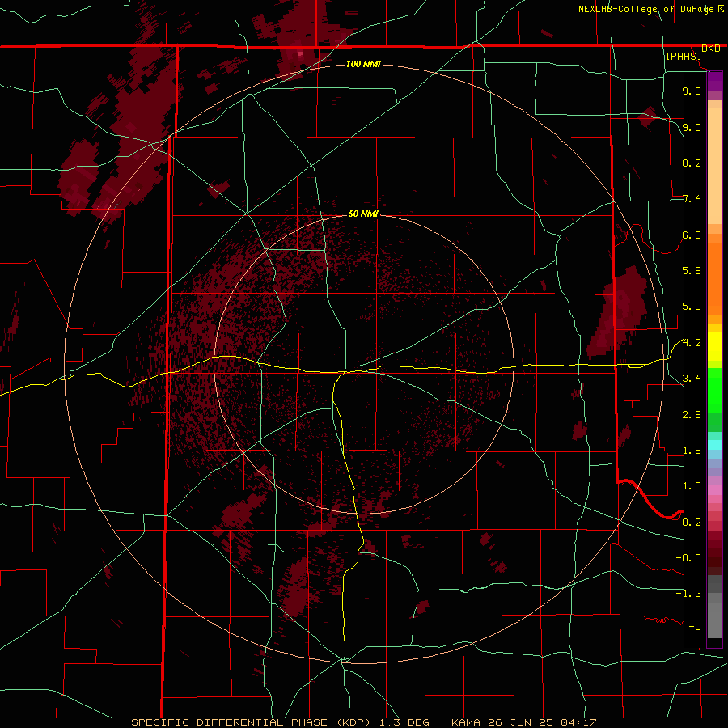This screenshot has height=728, width=728.
Task: Click the DKD label above the scale
Action: tap(711, 49)
